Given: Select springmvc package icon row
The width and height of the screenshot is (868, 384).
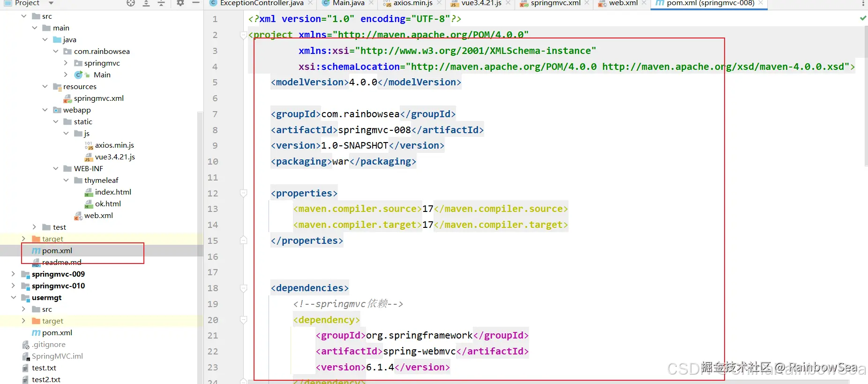Looking at the screenshot, I should (x=78, y=63).
